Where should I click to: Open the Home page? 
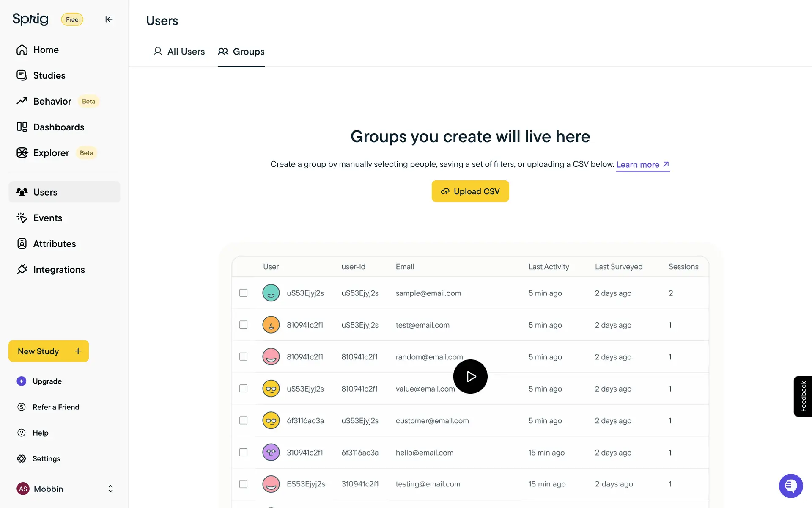pos(46,50)
